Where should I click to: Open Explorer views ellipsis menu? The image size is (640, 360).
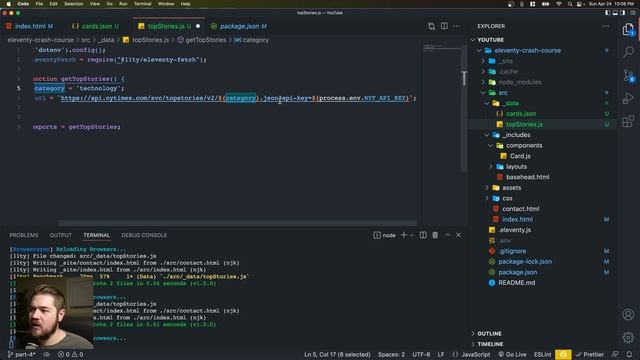pyautogui.click(x=606, y=26)
